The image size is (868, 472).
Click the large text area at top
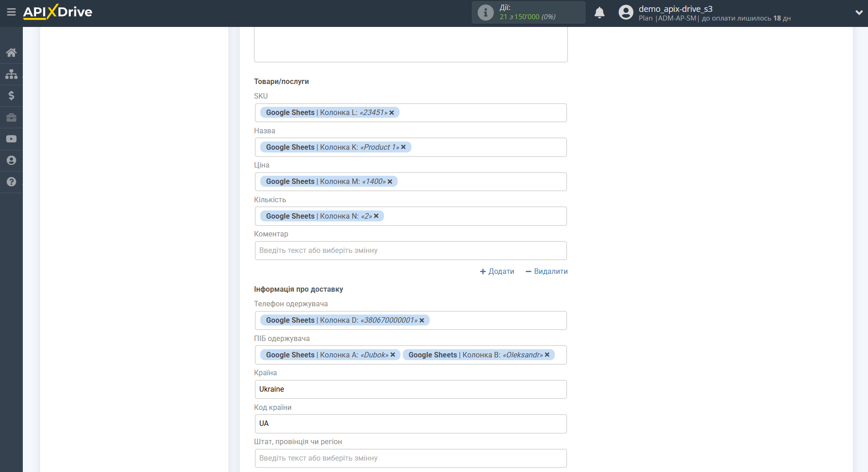[410, 44]
